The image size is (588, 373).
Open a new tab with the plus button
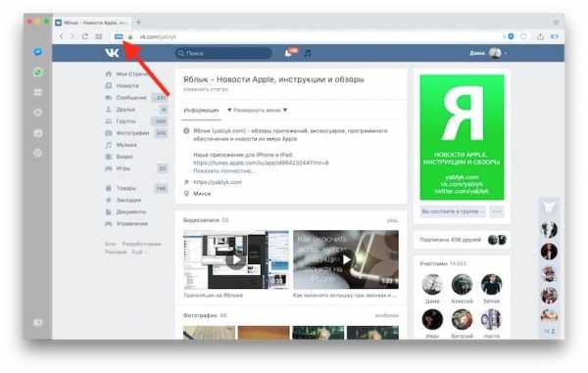(138, 22)
